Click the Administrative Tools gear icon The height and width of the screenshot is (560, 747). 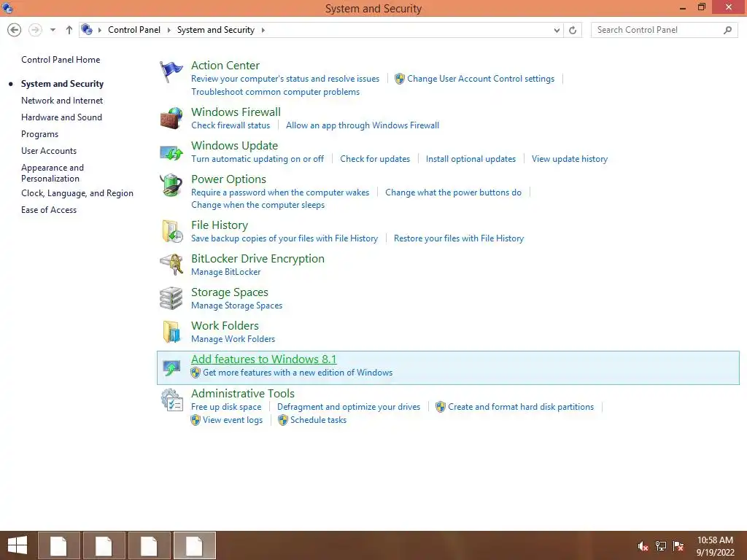coord(171,400)
